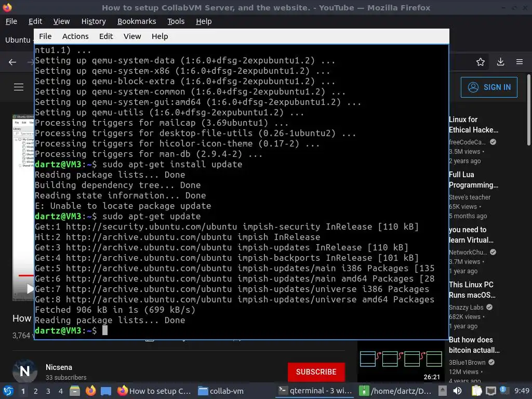Click 'sudo apt-get update' command text
The image size is (532, 399).
[x=152, y=216]
